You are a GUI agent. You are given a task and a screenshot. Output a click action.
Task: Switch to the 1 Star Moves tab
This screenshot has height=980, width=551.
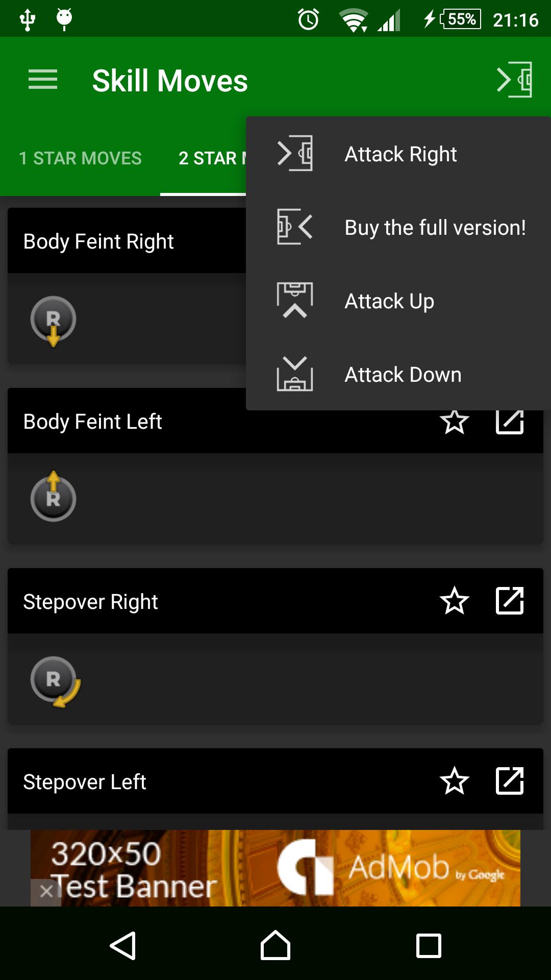coord(80,158)
